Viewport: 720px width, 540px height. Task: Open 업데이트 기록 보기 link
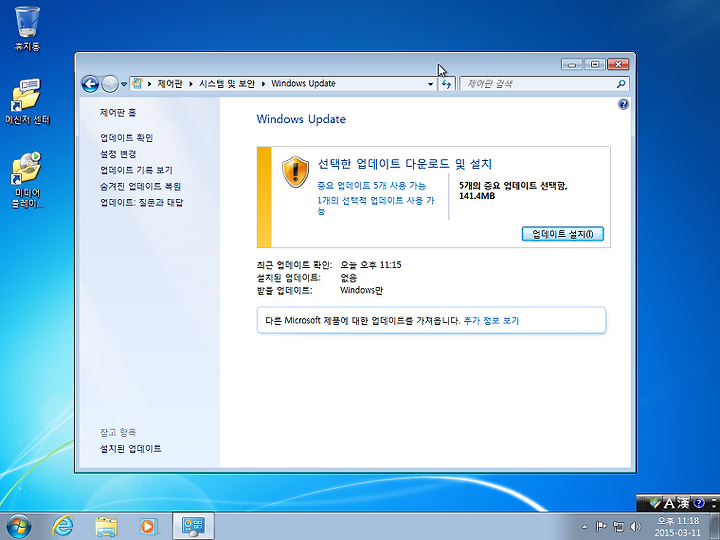click(x=136, y=170)
